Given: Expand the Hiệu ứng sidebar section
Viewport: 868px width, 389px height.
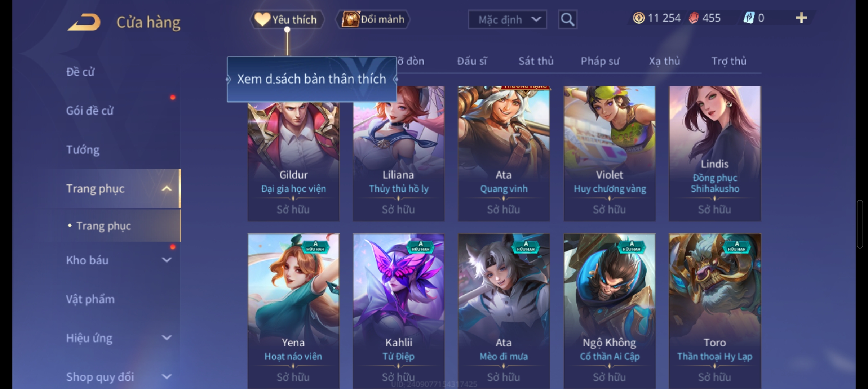Looking at the screenshot, I should [167, 338].
